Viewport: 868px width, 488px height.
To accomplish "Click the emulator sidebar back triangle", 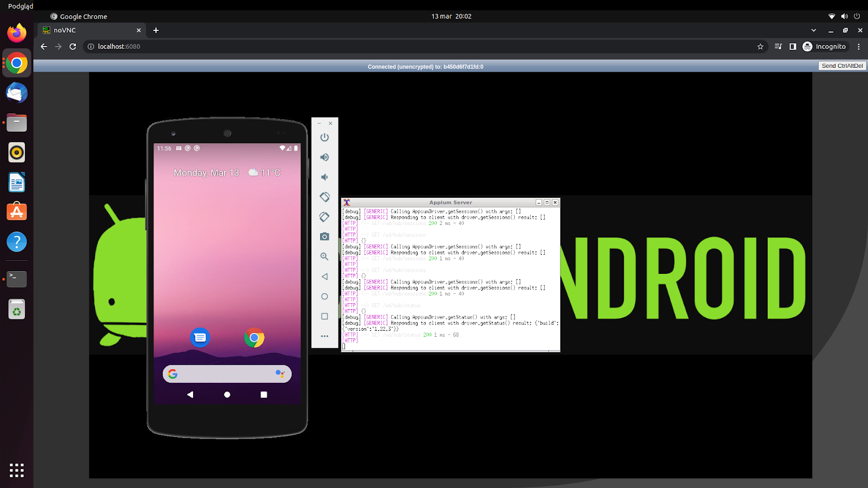I will tap(324, 277).
